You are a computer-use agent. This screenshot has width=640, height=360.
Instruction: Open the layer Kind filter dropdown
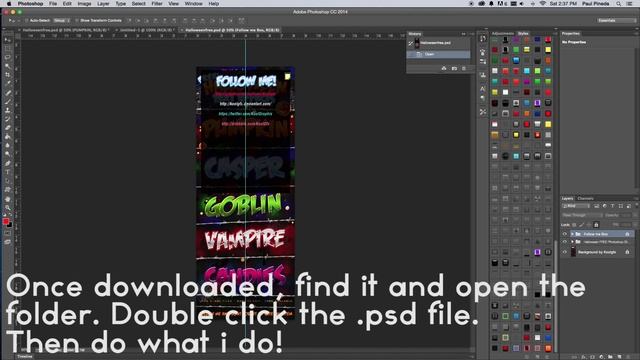576,206
